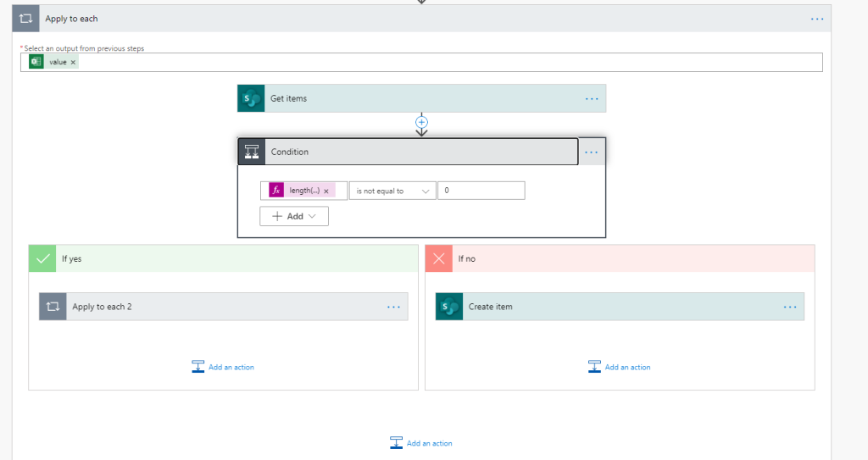Click the condition value field containing 0

click(x=481, y=191)
